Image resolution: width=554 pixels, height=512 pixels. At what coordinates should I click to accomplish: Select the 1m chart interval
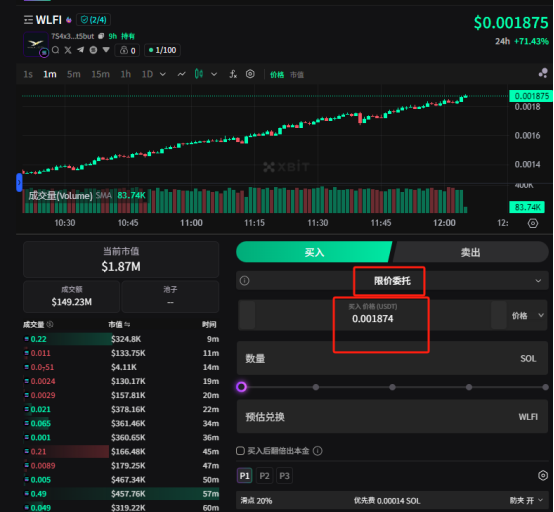(49, 74)
